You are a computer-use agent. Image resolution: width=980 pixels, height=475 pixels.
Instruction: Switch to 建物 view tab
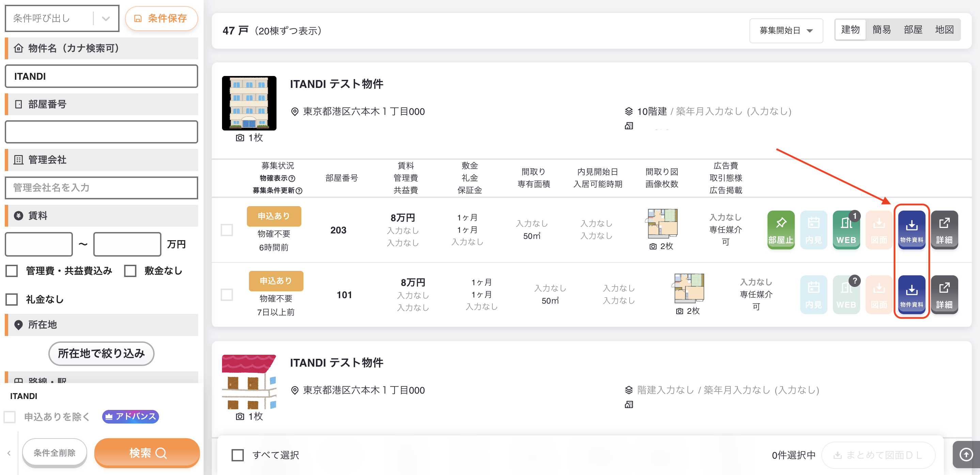tap(850, 30)
